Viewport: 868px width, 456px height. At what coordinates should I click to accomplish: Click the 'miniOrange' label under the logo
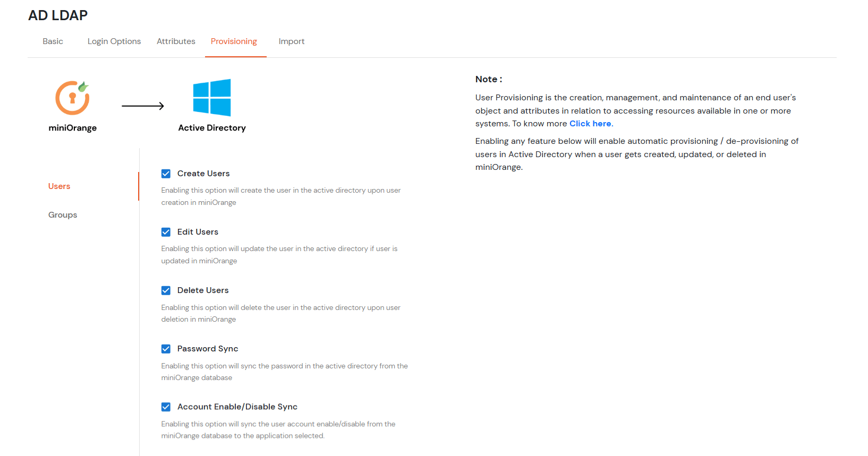click(x=73, y=128)
